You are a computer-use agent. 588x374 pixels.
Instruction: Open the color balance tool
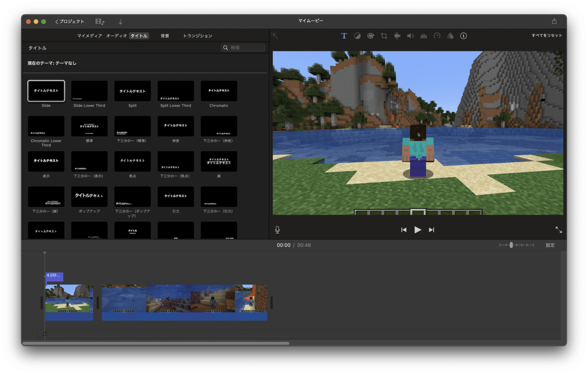click(x=358, y=36)
